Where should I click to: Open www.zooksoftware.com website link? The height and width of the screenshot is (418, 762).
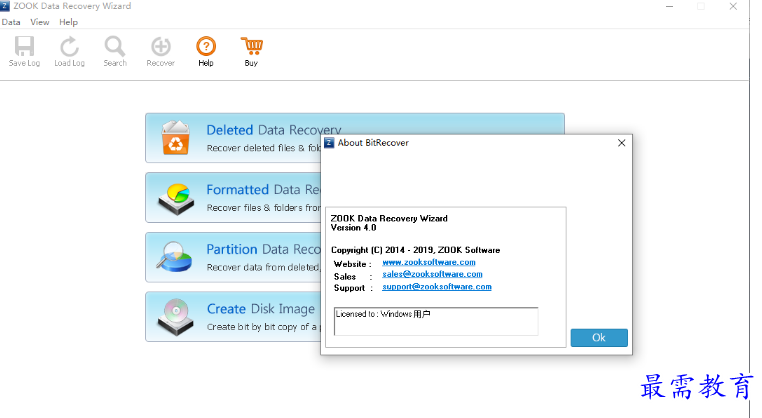429,262
